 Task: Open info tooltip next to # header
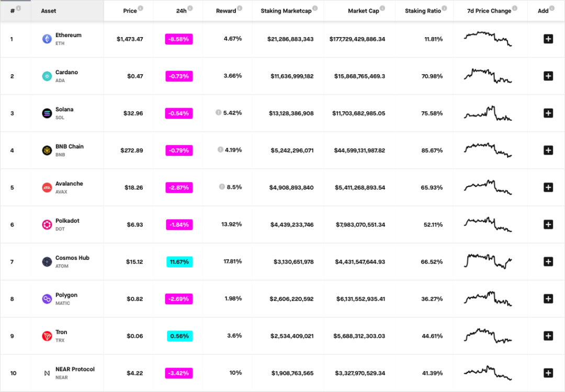click(x=18, y=8)
